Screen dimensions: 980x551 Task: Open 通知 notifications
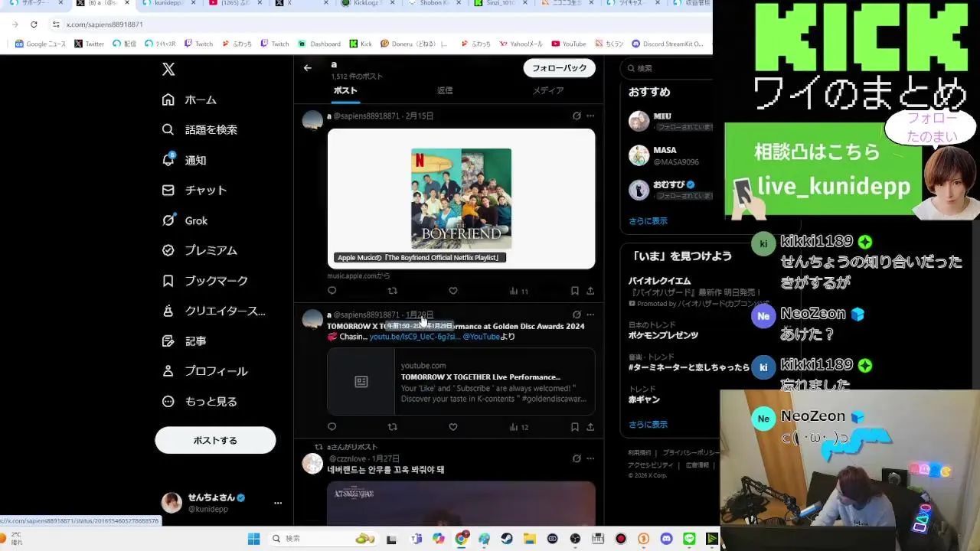click(x=185, y=161)
